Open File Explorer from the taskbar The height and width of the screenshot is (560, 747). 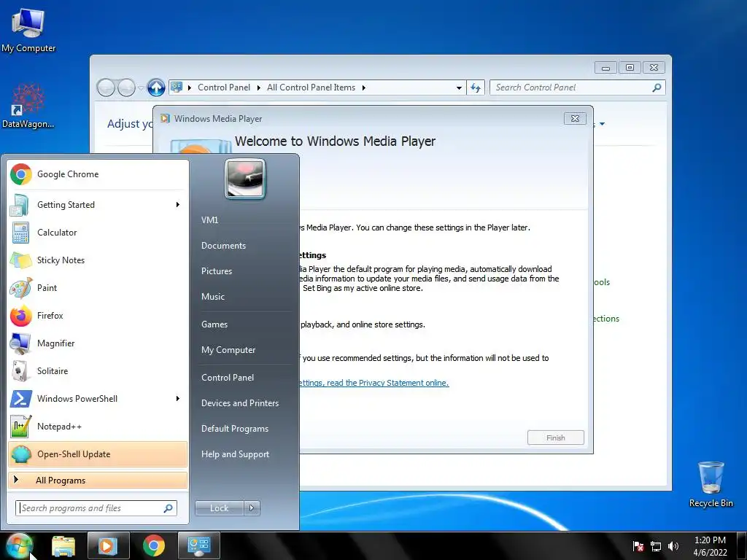63,545
